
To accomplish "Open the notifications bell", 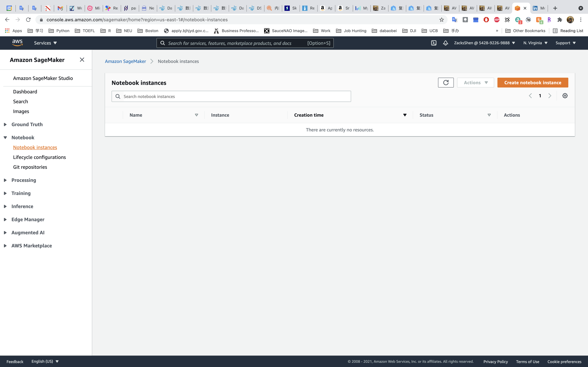I will coord(445,43).
